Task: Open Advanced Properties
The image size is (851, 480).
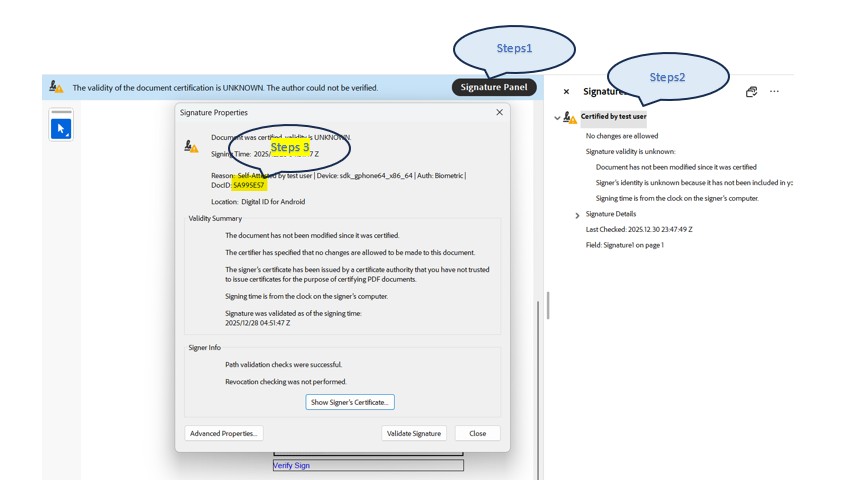Action: (x=224, y=433)
